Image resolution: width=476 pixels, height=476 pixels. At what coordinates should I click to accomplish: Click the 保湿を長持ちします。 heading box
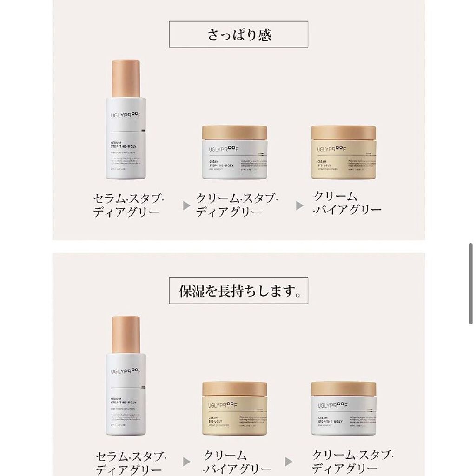[x=238, y=291]
